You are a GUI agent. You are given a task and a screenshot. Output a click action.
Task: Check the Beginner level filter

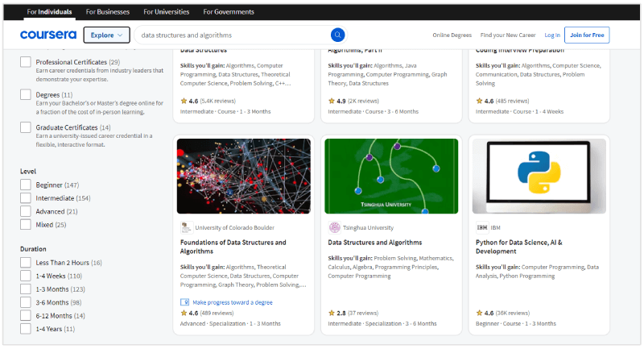pos(26,185)
